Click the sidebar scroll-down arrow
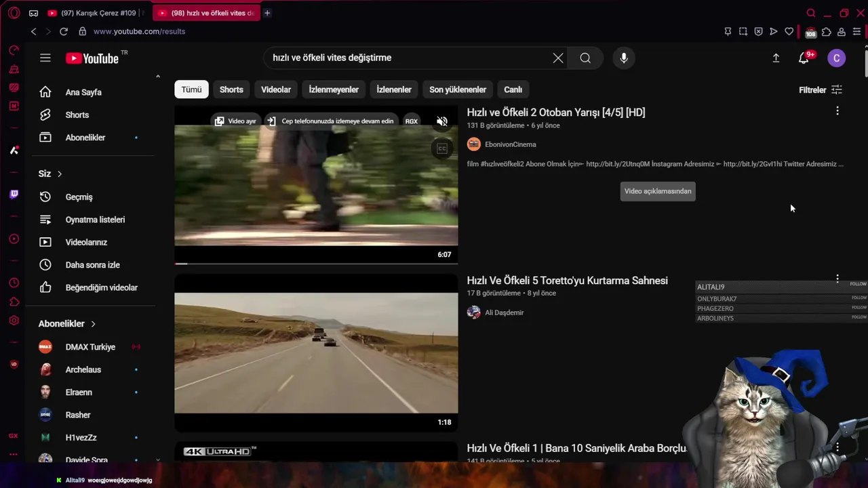868x488 pixels. [158, 460]
